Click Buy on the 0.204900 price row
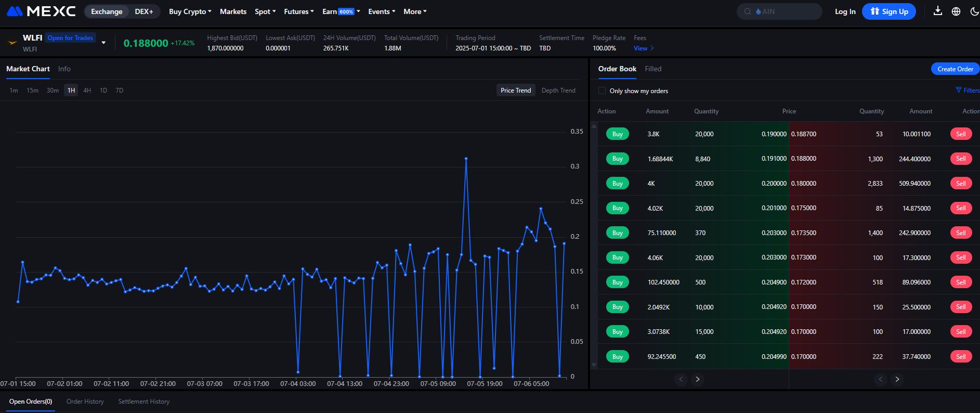The width and height of the screenshot is (980, 413). (618, 282)
